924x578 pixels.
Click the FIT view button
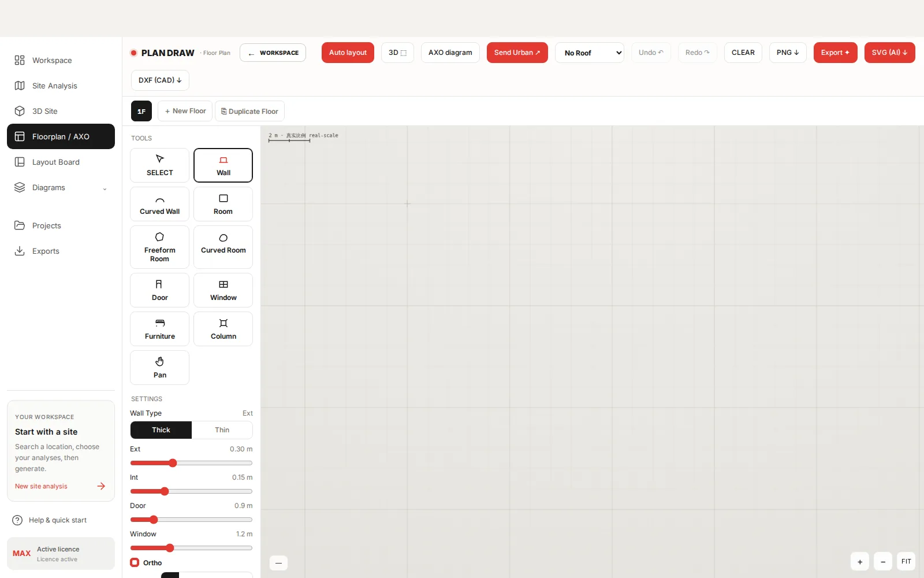click(x=906, y=561)
